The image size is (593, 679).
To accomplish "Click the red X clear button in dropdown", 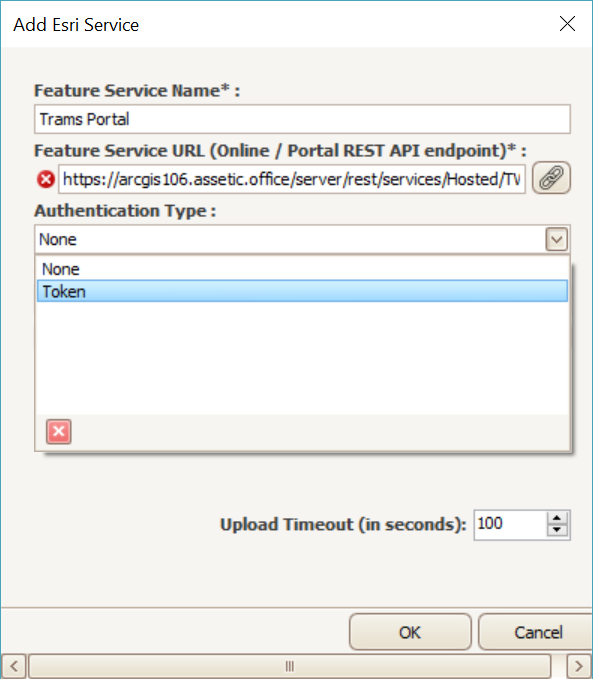I will pyautogui.click(x=58, y=431).
